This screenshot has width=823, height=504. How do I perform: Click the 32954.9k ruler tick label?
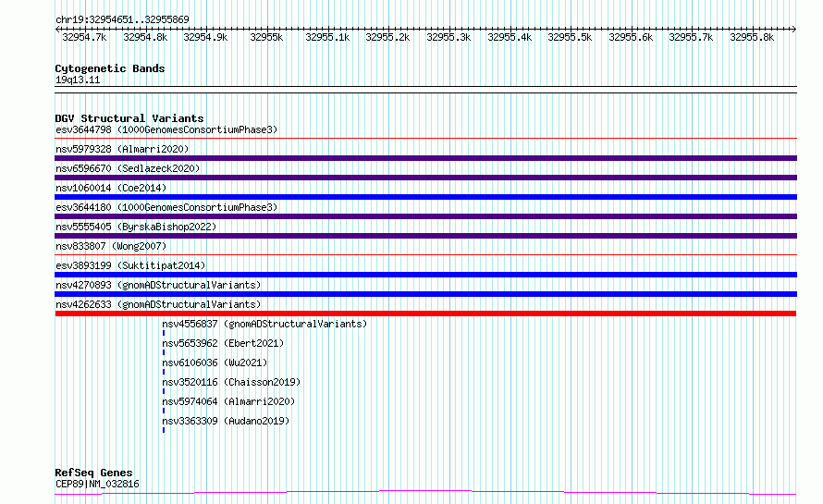pos(205,37)
